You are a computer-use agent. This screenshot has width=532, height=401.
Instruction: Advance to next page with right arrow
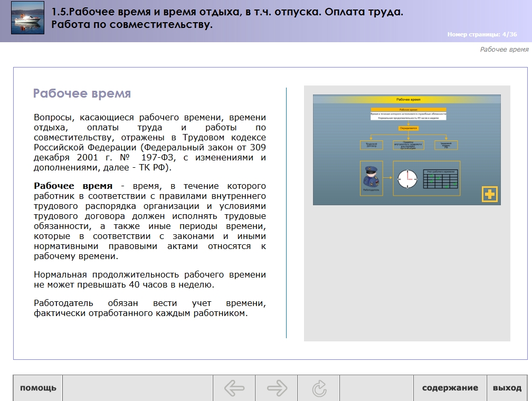point(277,388)
